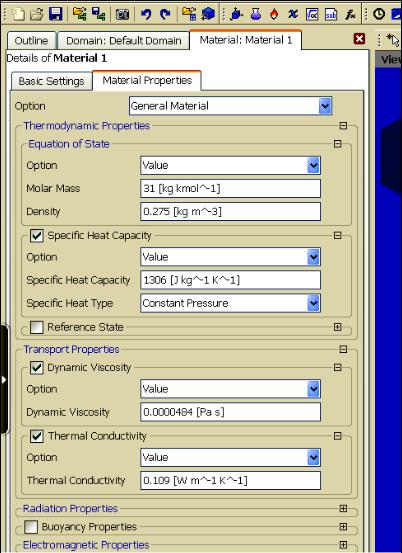Click the camera Save Picture icon

point(122,14)
